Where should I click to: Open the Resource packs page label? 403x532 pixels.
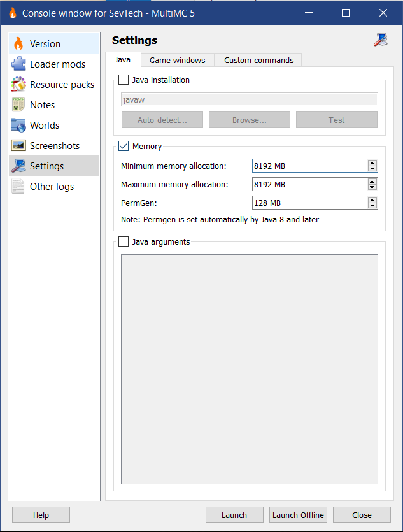(x=62, y=85)
